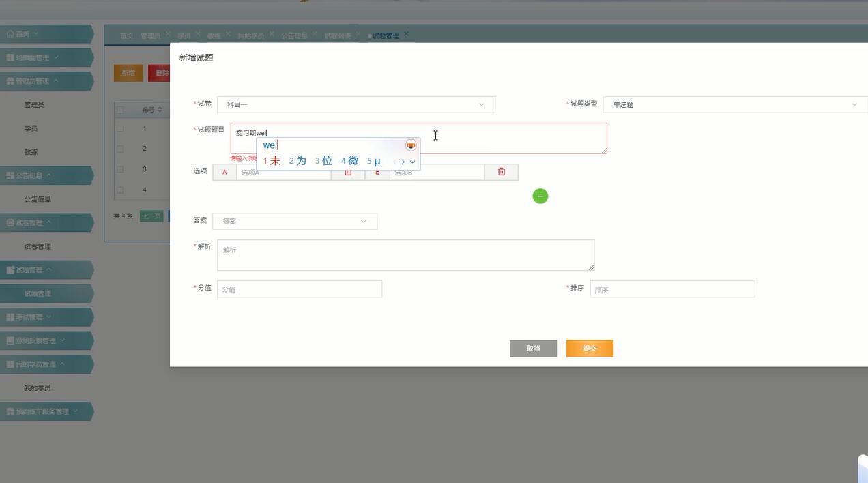This screenshot has width=868, height=483.
Task: Click the 轮播图管理 sidebar icon
Action: coord(10,57)
